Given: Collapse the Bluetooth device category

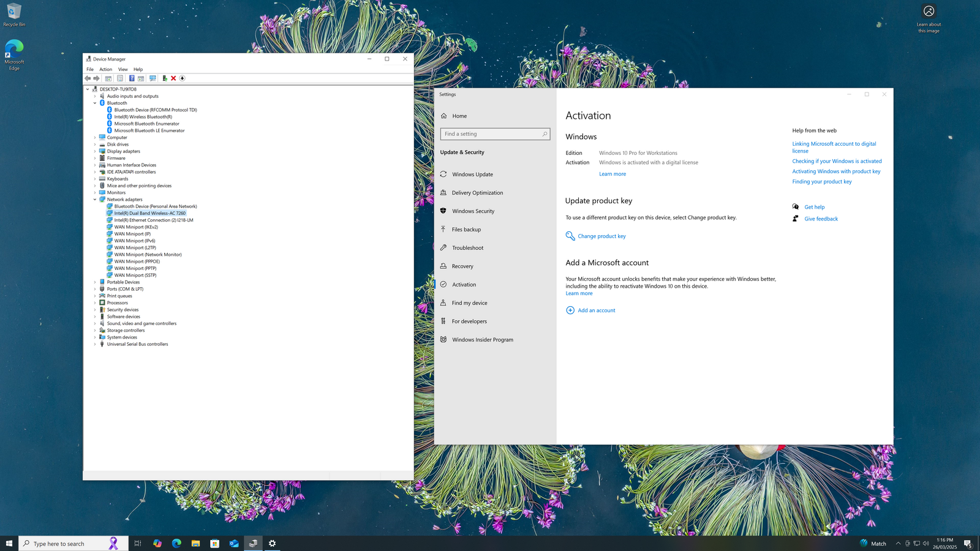Looking at the screenshot, I should point(95,103).
